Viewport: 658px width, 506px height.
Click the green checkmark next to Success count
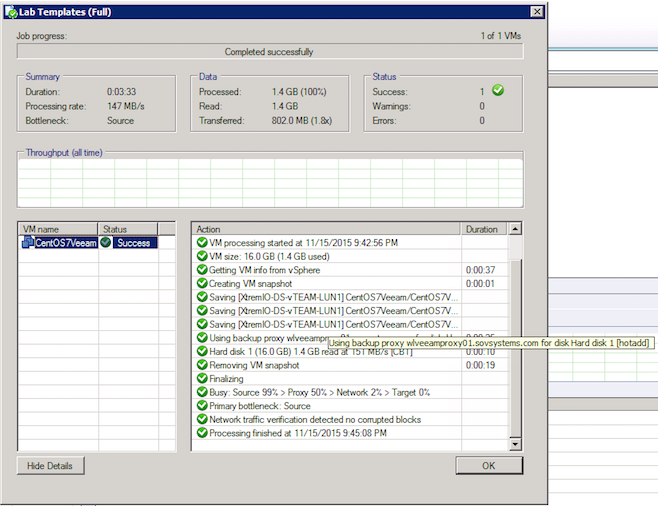(497, 91)
